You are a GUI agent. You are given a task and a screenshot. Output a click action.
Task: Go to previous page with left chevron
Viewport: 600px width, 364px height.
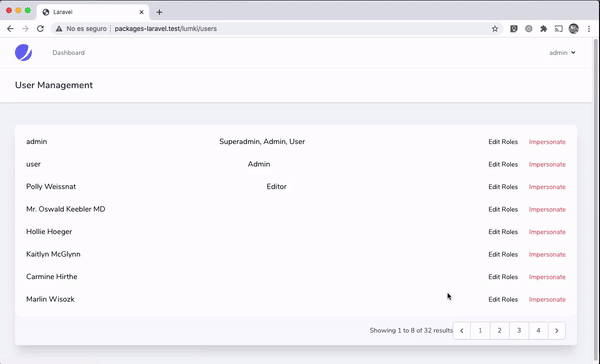(462, 331)
